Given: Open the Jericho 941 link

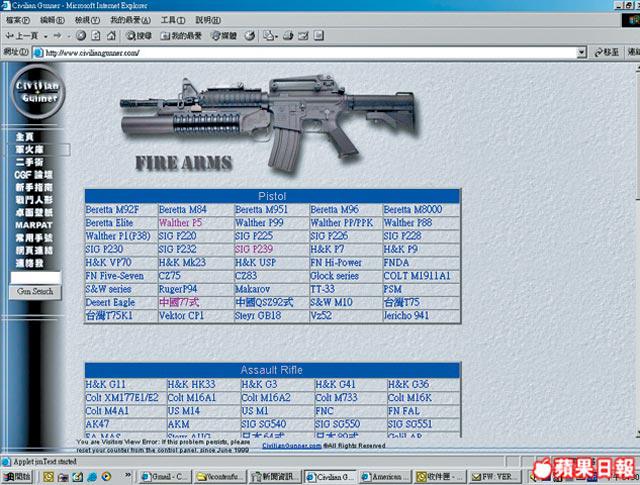Looking at the screenshot, I should 406,316.
